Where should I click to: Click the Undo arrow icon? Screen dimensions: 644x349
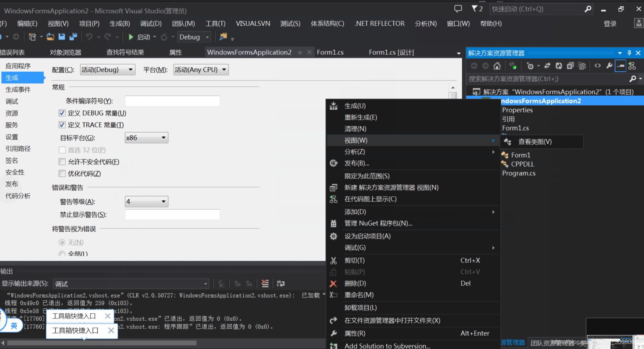click(89, 37)
